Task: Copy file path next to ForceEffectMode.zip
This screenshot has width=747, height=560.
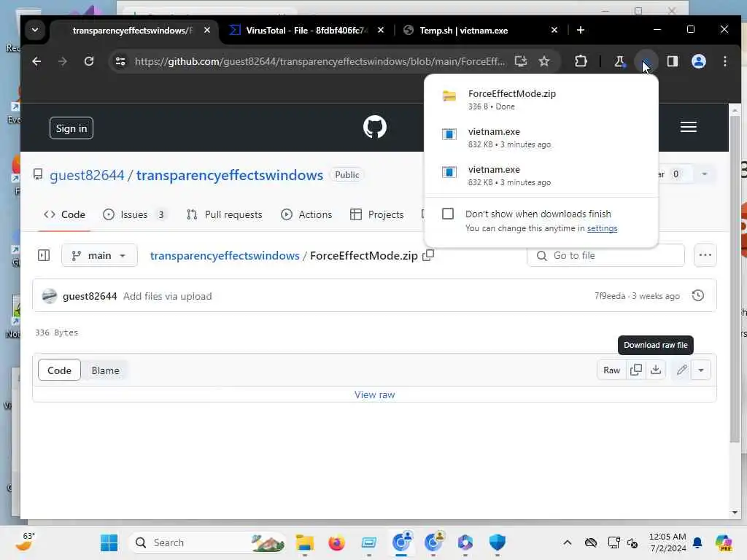Action: click(428, 255)
